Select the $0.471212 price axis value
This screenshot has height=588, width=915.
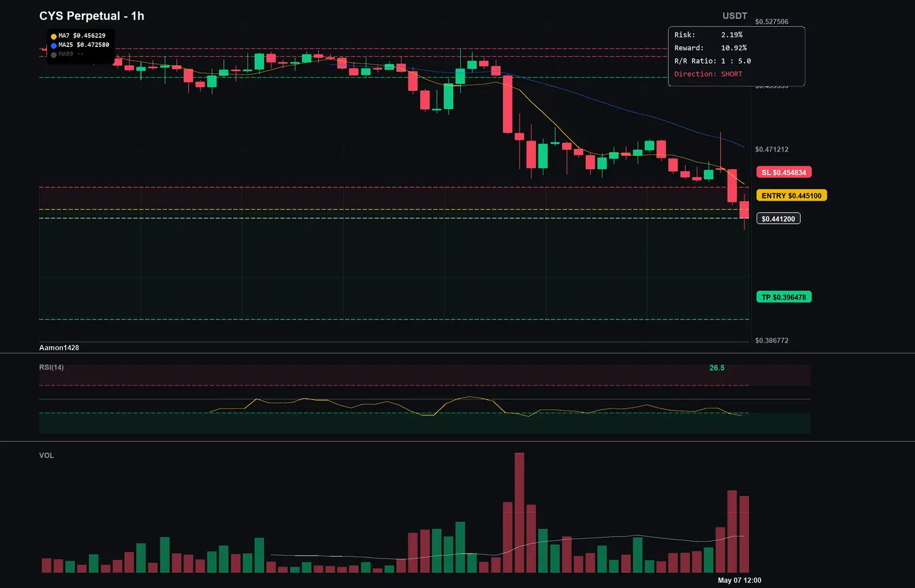[x=772, y=150]
